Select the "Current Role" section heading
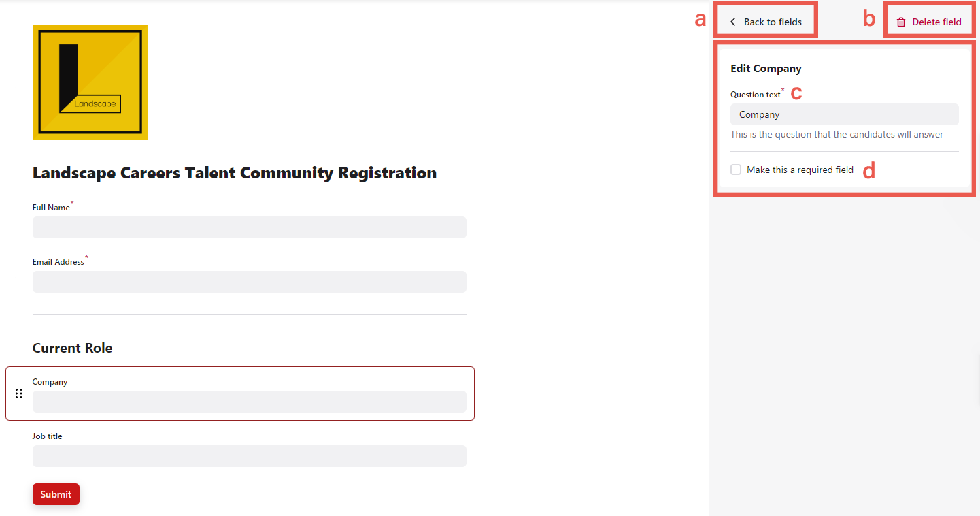The height and width of the screenshot is (516, 980). 73,348
